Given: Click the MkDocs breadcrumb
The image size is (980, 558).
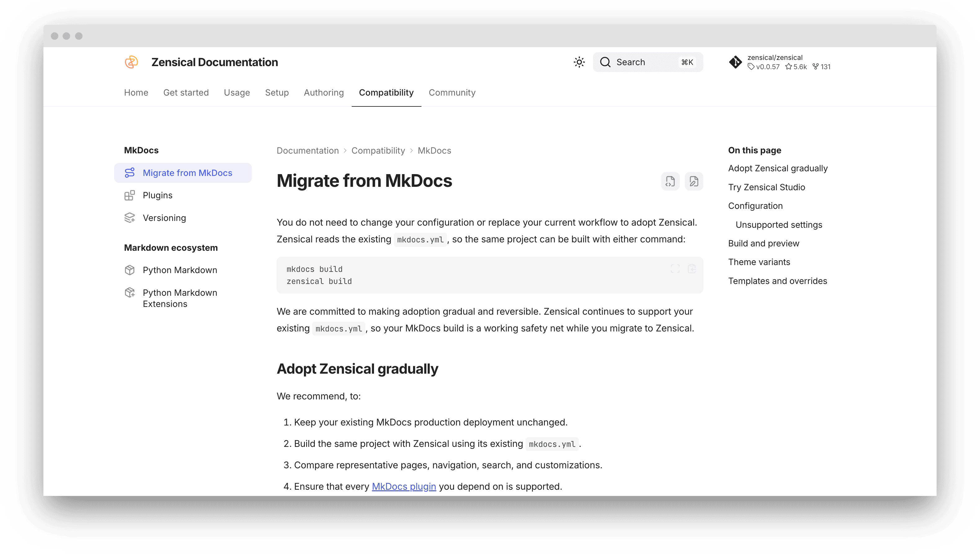Looking at the screenshot, I should (434, 151).
